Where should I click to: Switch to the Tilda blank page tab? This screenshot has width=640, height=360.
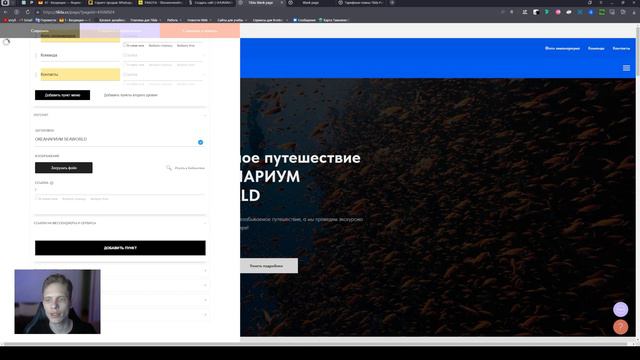[260, 3]
